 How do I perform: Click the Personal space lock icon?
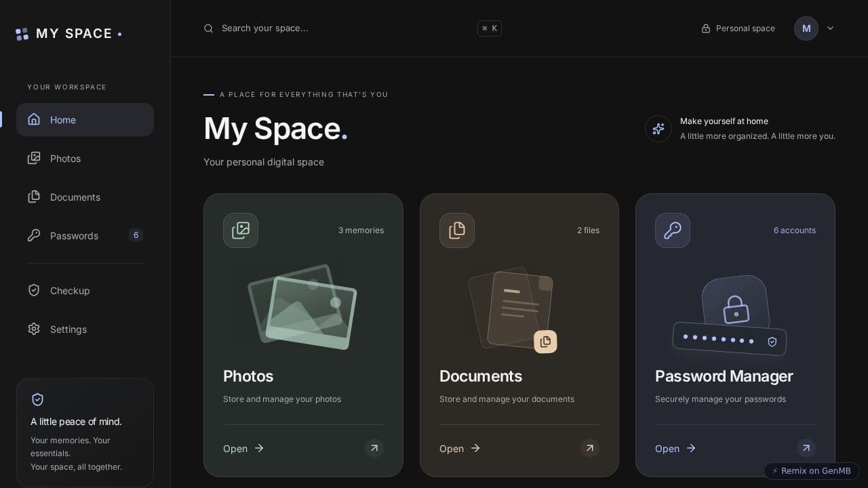point(706,28)
